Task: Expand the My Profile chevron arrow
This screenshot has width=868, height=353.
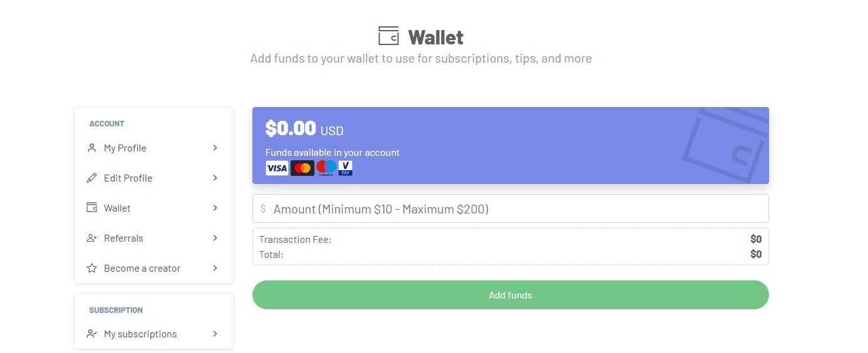Action: point(215,148)
